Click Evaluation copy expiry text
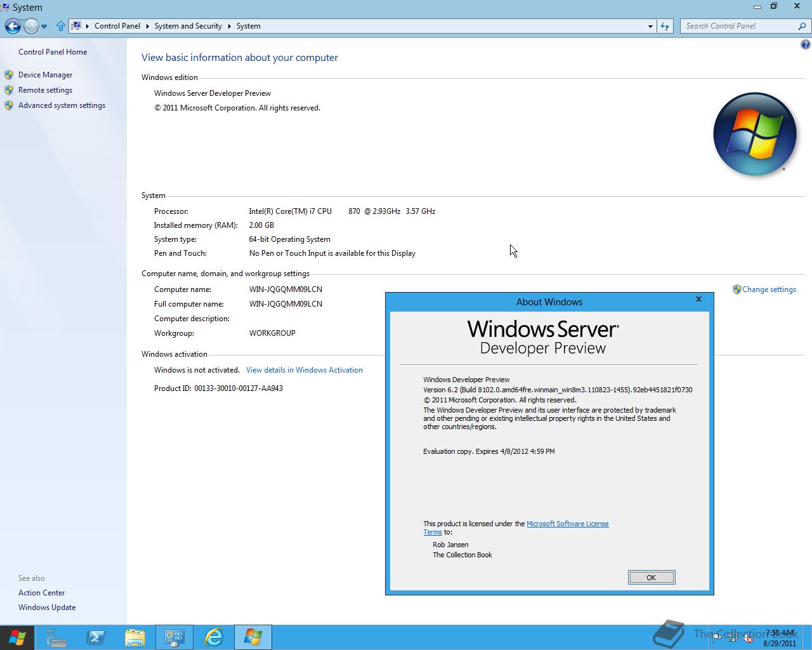The height and width of the screenshot is (650, 812). [x=489, y=451]
